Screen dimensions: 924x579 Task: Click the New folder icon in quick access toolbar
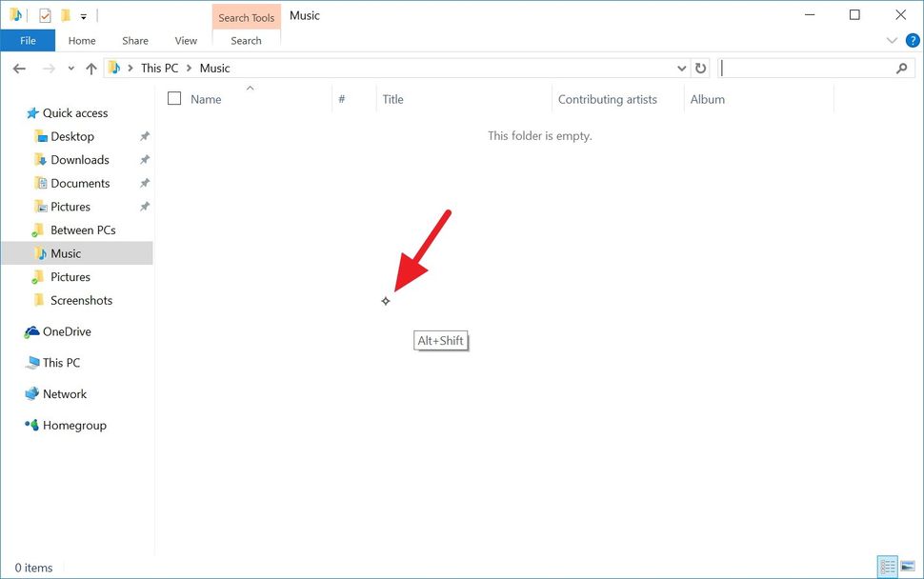point(64,14)
